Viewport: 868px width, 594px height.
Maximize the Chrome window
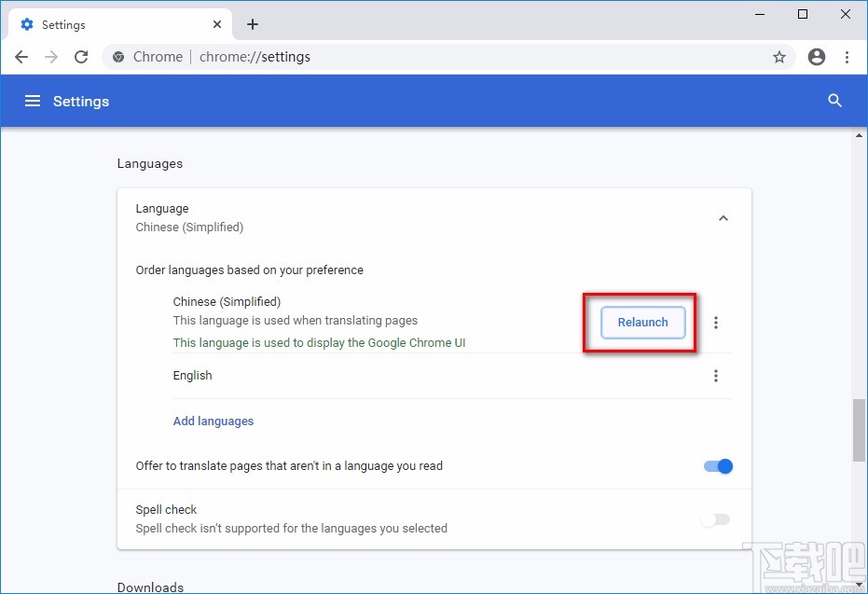(x=803, y=14)
